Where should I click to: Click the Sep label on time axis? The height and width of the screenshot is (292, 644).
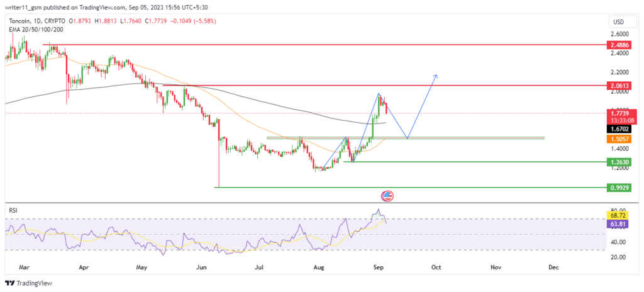(378, 267)
